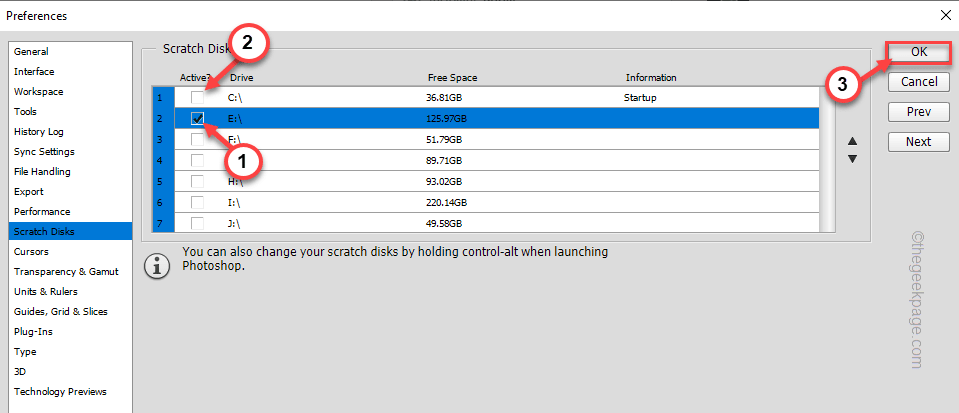The height and width of the screenshot is (413, 959).
Task: Go to Transparency & Gamut settings
Action: pos(60,271)
